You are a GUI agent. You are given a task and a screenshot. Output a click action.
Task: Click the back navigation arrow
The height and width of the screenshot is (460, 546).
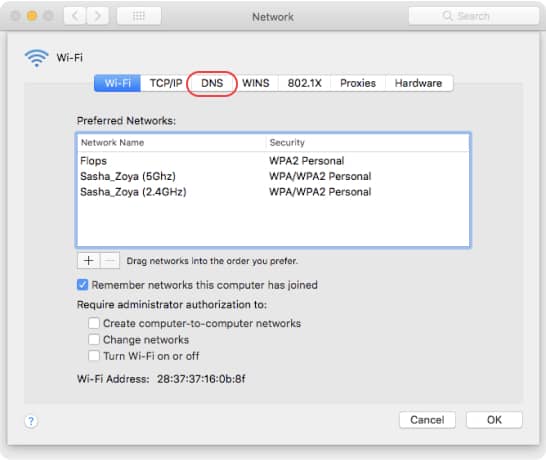75,16
